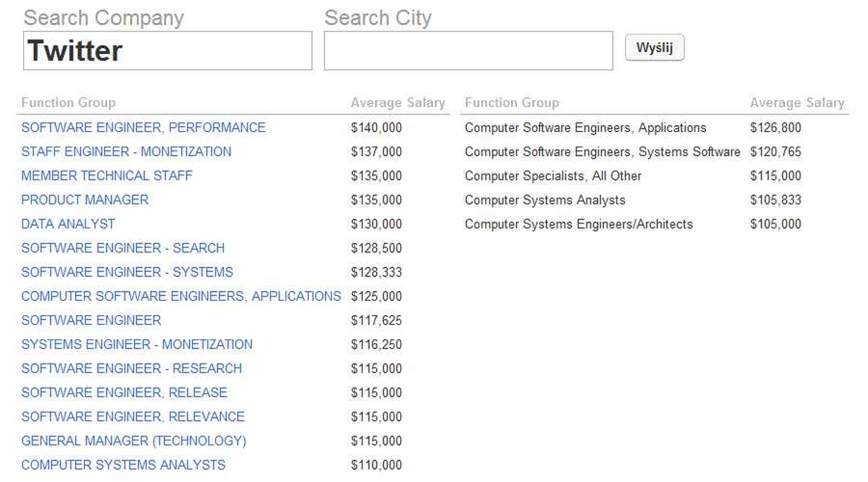The width and height of the screenshot is (868, 482).
Task: Select Computer Software Engineers, Applications row text
Action: 585,128
